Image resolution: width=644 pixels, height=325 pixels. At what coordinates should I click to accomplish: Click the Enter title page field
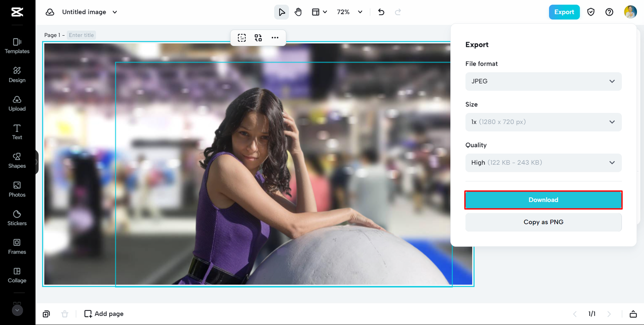click(x=82, y=35)
